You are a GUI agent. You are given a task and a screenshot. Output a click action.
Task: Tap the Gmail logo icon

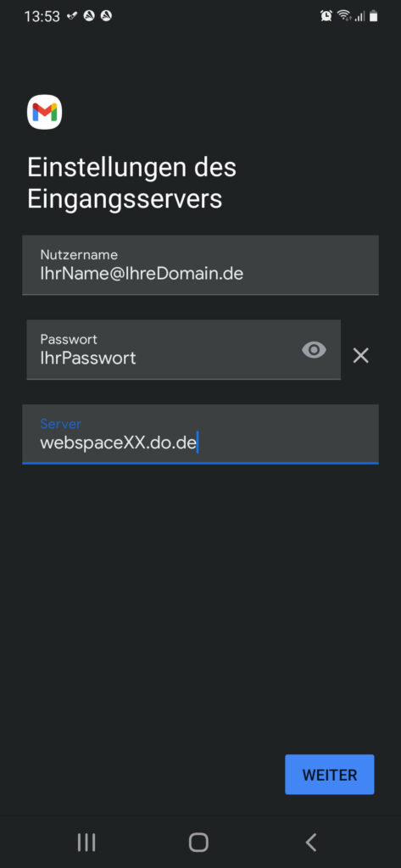click(44, 113)
